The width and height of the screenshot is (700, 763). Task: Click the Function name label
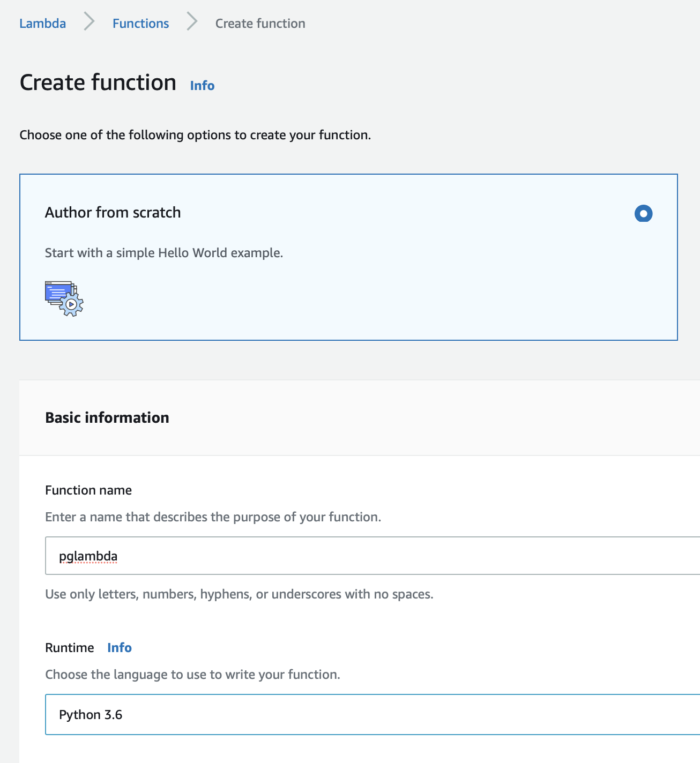click(88, 490)
